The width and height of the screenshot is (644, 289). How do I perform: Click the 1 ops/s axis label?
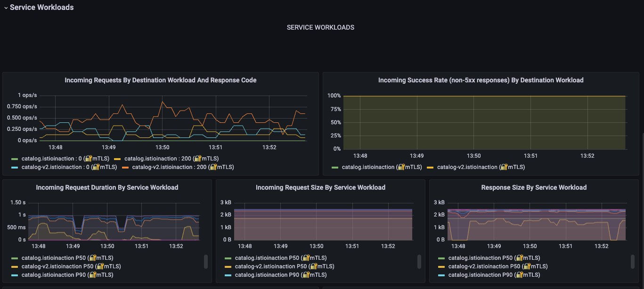(27, 95)
